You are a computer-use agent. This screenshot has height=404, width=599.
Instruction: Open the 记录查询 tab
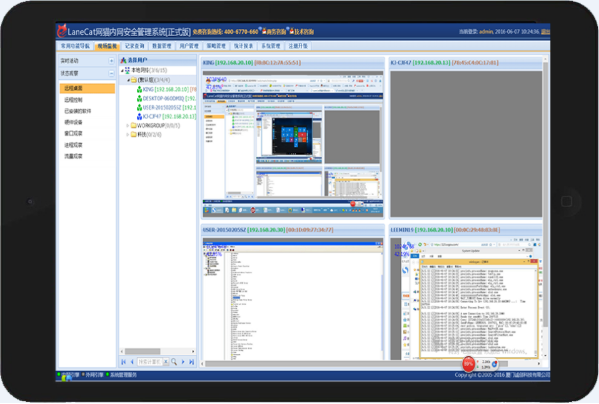(x=134, y=46)
